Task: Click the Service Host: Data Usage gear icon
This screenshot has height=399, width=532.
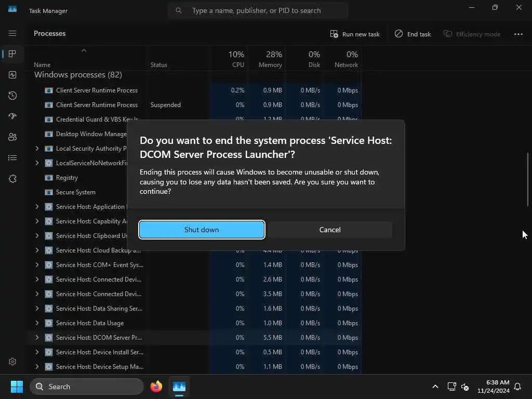Action: (49, 323)
